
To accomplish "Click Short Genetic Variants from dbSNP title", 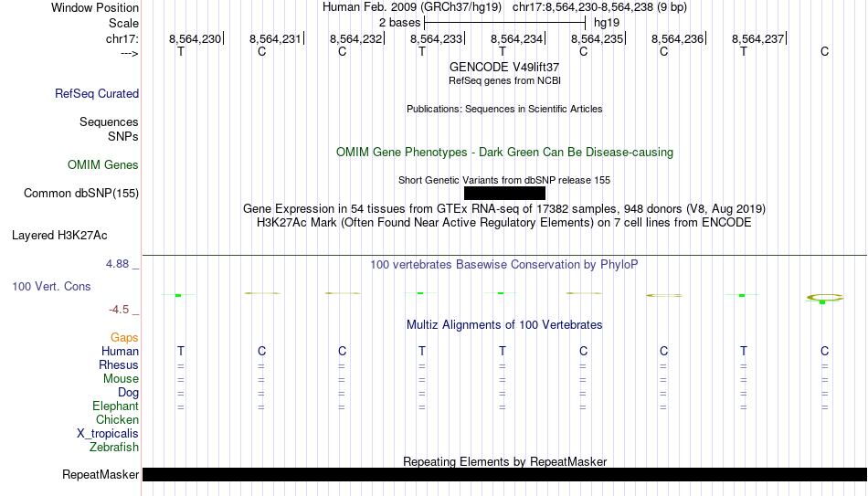I will click(504, 180).
